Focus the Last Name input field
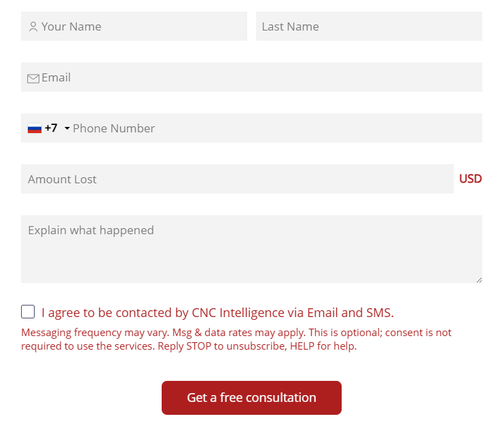504x425 pixels. (369, 26)
